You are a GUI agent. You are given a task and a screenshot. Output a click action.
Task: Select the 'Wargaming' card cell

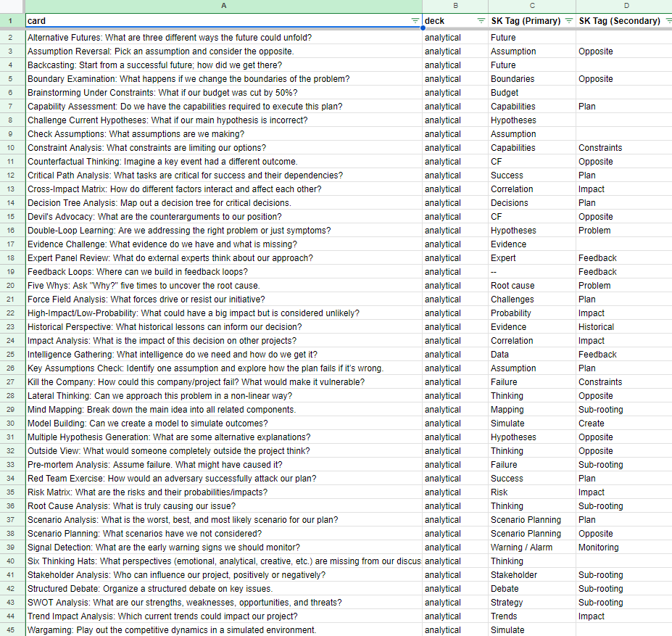tap(224, 630)
